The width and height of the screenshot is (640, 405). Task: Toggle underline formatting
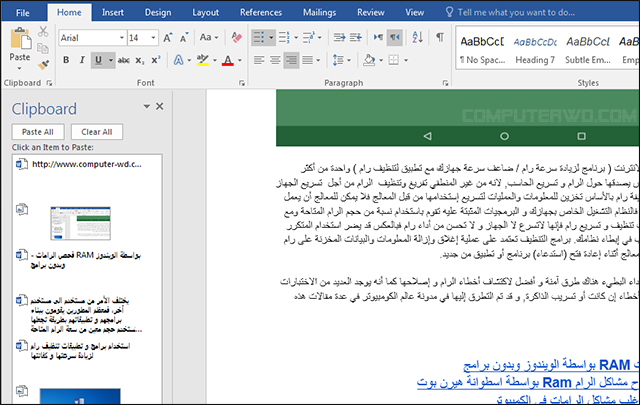tap(98, 60)
